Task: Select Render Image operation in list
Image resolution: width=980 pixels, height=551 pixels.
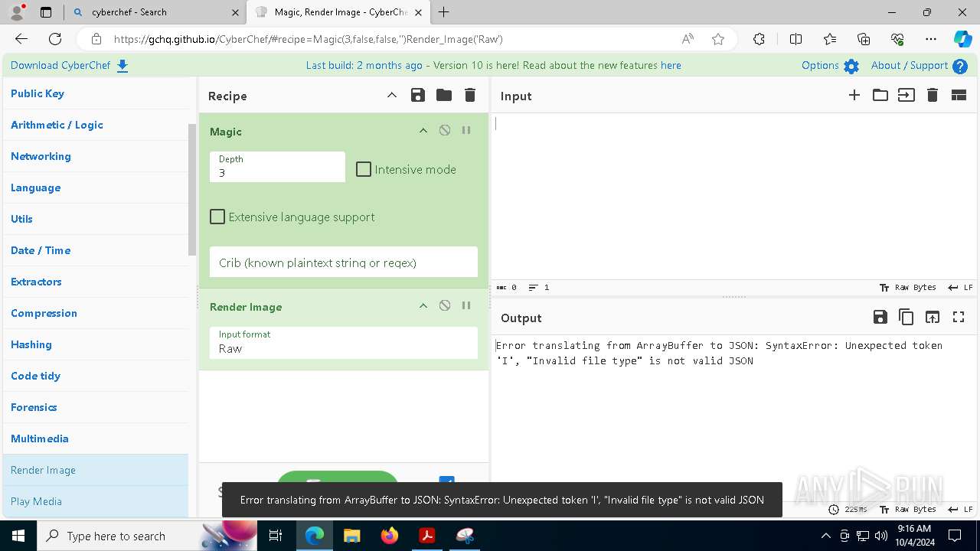Action: coord(96,470)
